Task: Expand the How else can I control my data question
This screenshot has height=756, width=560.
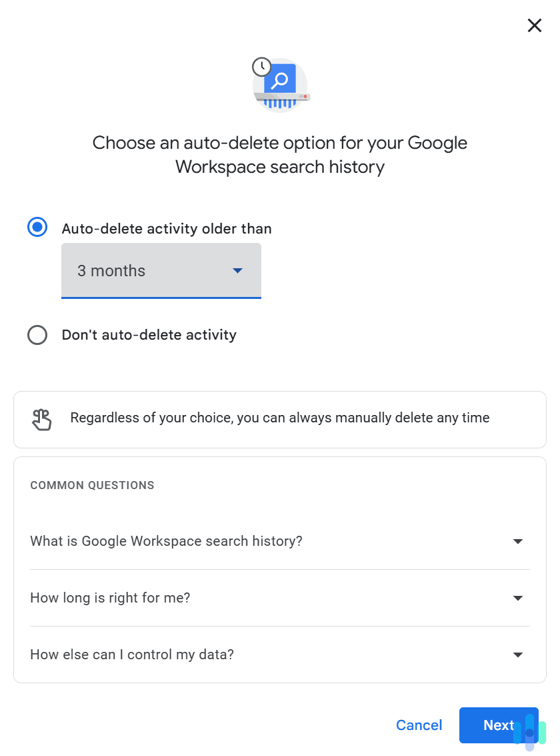Action: (x=132, y=655)
